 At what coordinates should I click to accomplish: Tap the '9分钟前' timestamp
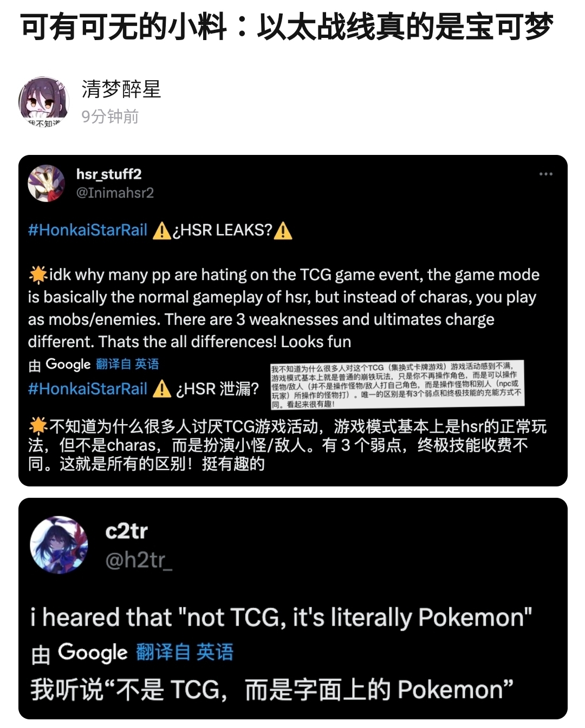110,116
